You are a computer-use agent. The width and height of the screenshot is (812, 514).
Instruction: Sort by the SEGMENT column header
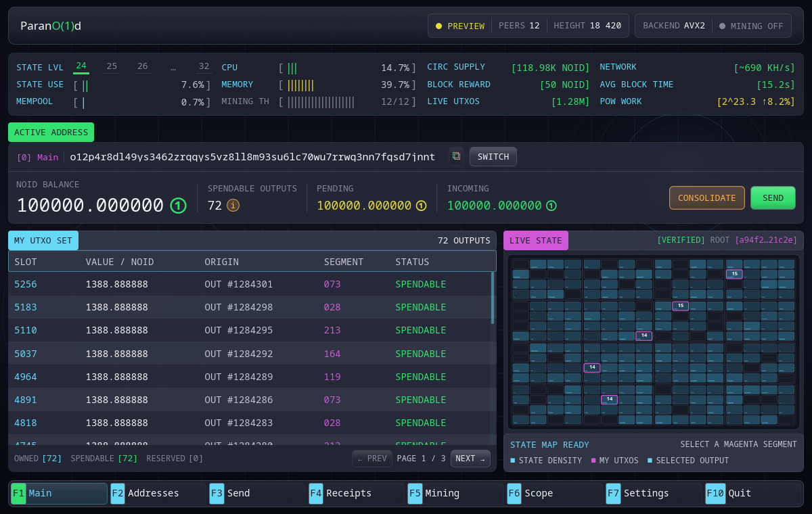point(344,262)
